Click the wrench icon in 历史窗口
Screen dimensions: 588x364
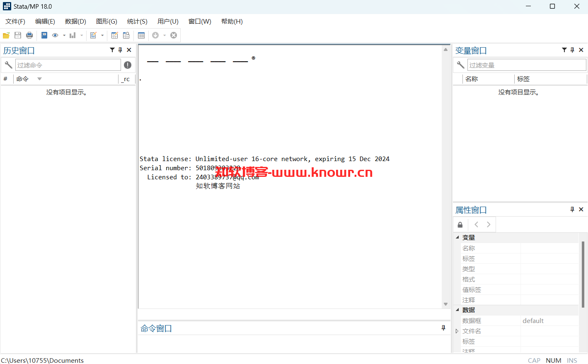pyautogui.click(x=8, y=65)
